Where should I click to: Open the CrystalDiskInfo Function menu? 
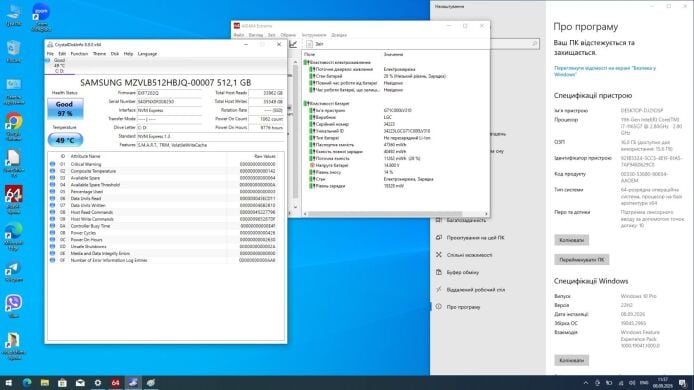79,54
